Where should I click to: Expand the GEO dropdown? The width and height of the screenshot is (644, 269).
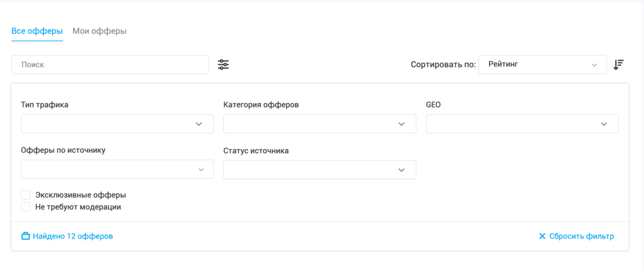coord(522,123)
